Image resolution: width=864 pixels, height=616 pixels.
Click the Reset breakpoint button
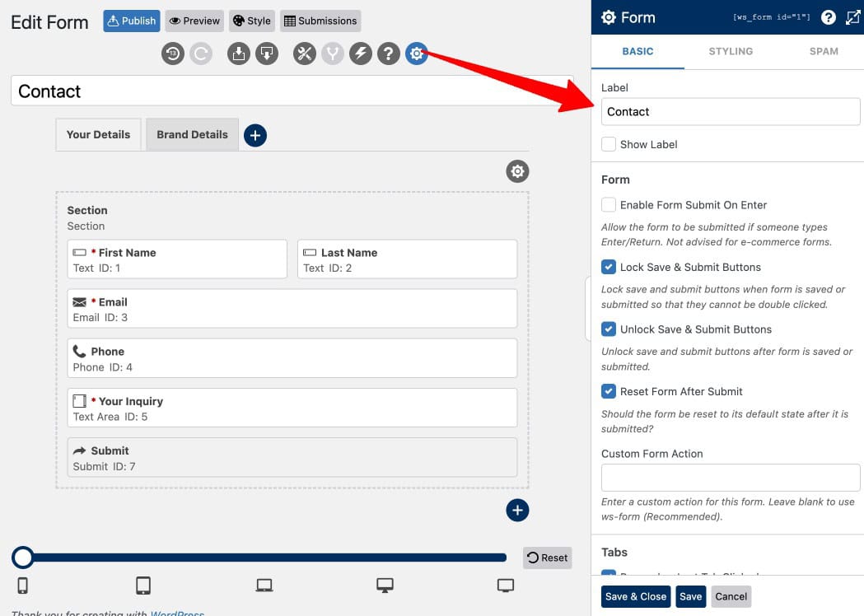(547, 558)
